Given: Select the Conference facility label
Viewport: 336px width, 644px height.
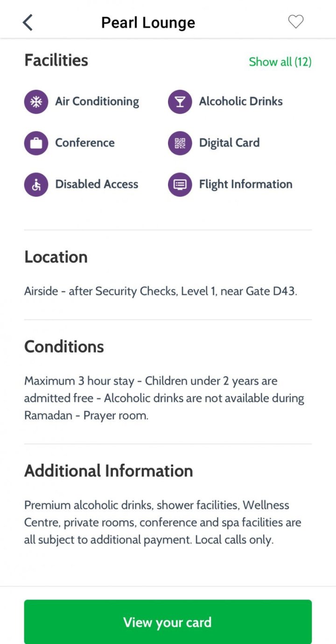Looking at the screenshot, I should (x=85, y=143).
